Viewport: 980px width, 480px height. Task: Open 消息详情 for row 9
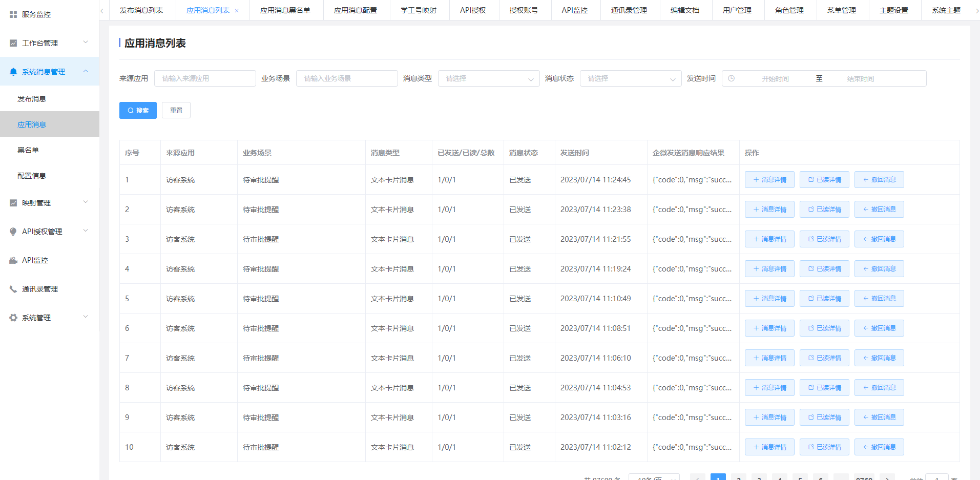coord(769,418)
